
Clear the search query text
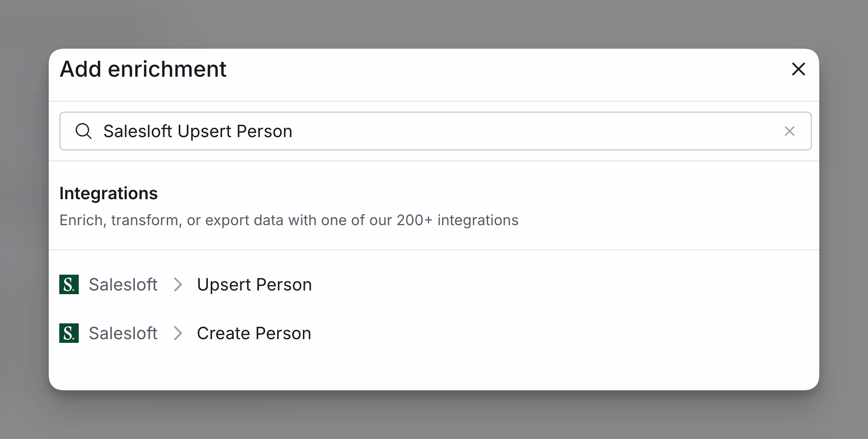coord(789,131)
